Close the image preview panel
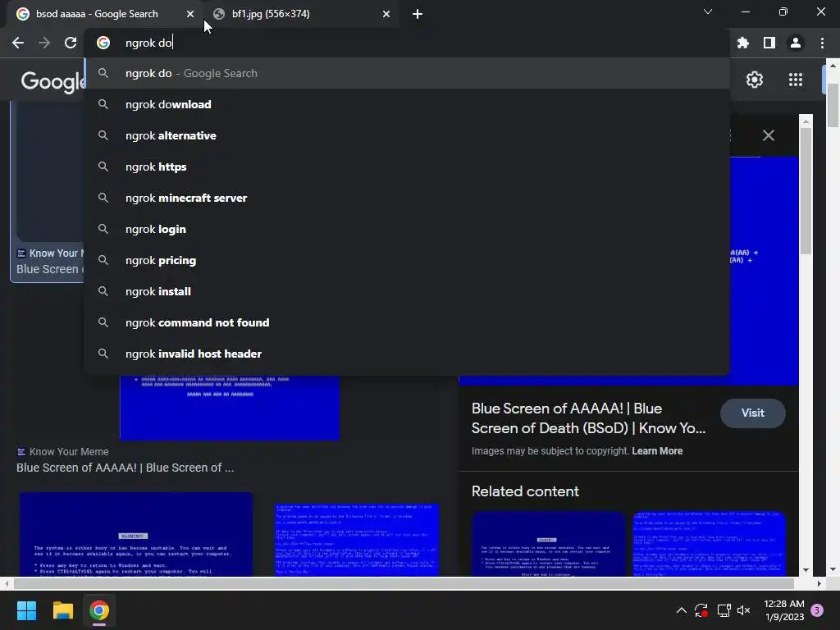 (768, 135)
